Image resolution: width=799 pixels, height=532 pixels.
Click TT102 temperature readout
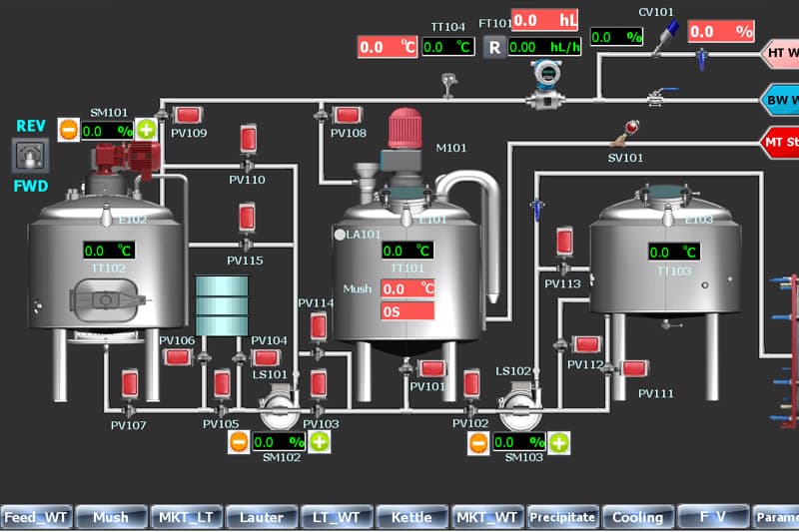click(x=109, y=251)
